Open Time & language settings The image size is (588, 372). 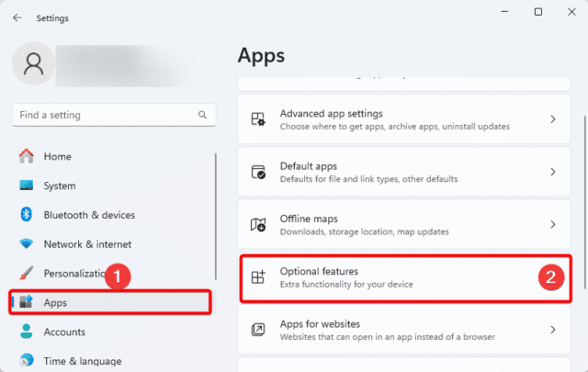[x=81, y=361]
